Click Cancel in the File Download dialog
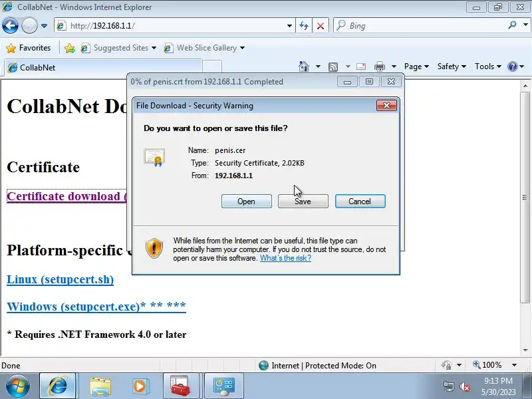 click(360, 201)
